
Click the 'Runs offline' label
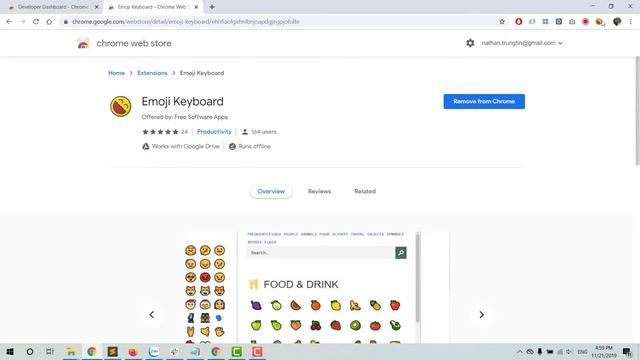(254, 146)
